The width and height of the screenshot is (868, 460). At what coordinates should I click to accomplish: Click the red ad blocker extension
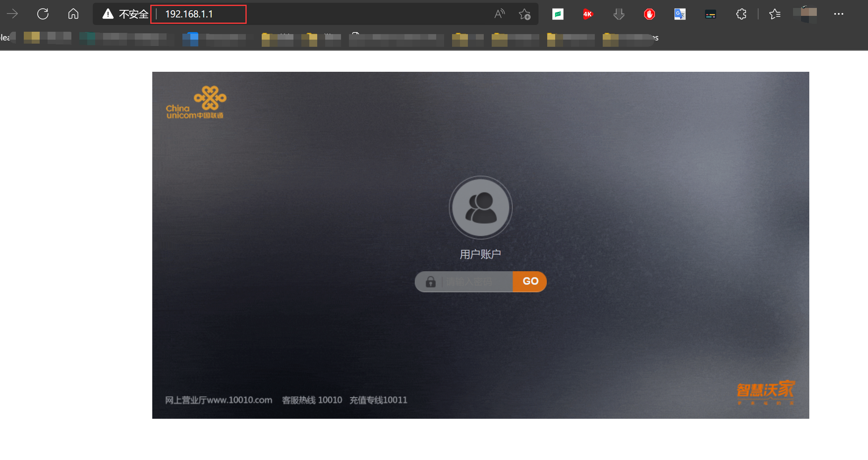[x=649, y=14]
